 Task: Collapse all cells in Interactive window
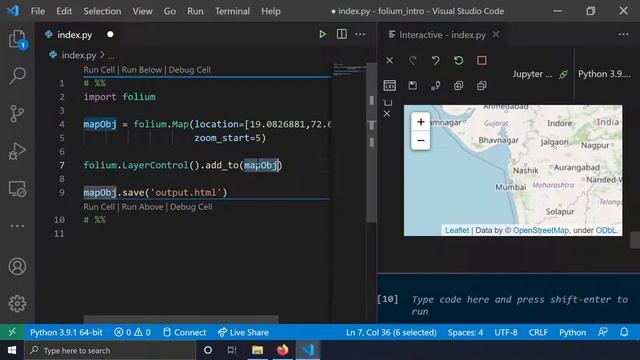[482, 85]
